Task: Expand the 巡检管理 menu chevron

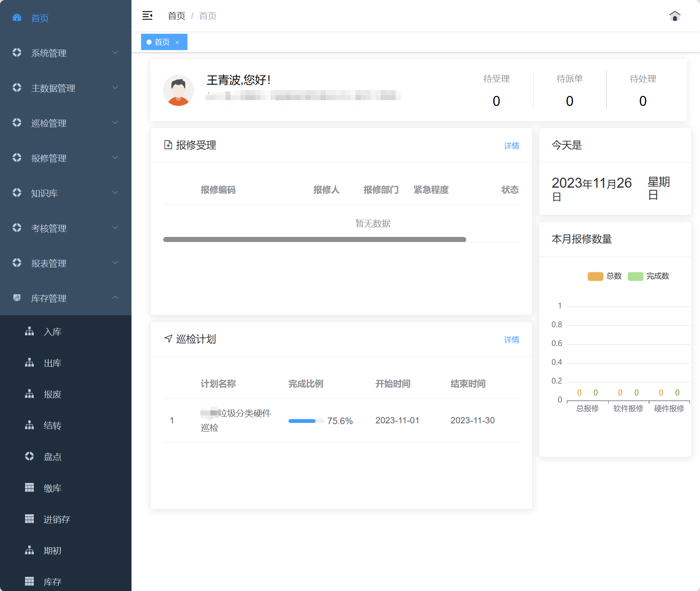Action: (x=115, y=123)
